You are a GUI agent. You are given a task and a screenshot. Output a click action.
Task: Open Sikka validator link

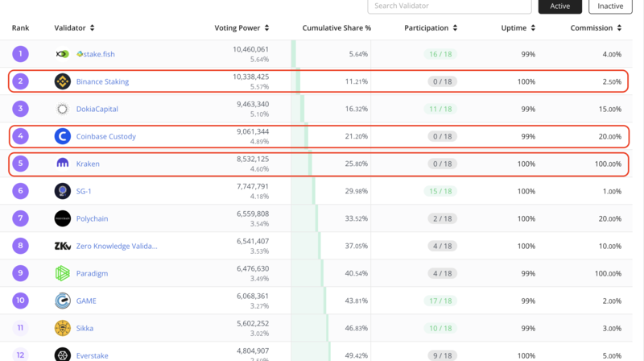click(85, 328)
